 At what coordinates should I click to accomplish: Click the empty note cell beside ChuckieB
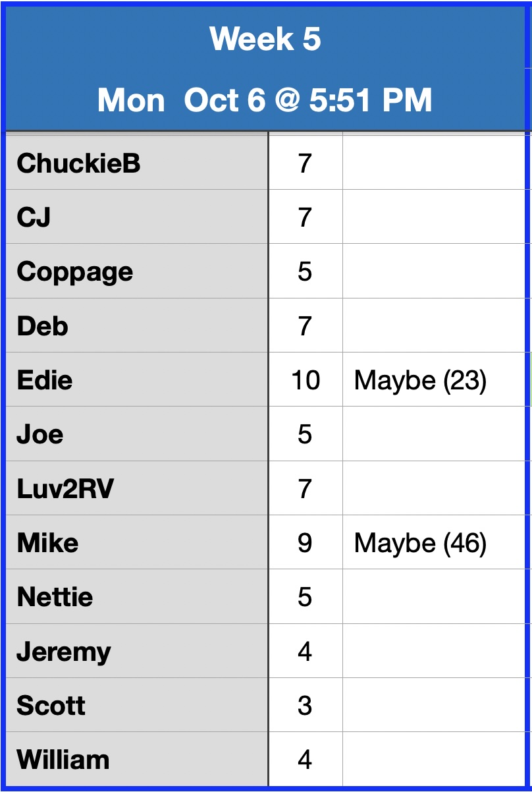tap(435, 163)
